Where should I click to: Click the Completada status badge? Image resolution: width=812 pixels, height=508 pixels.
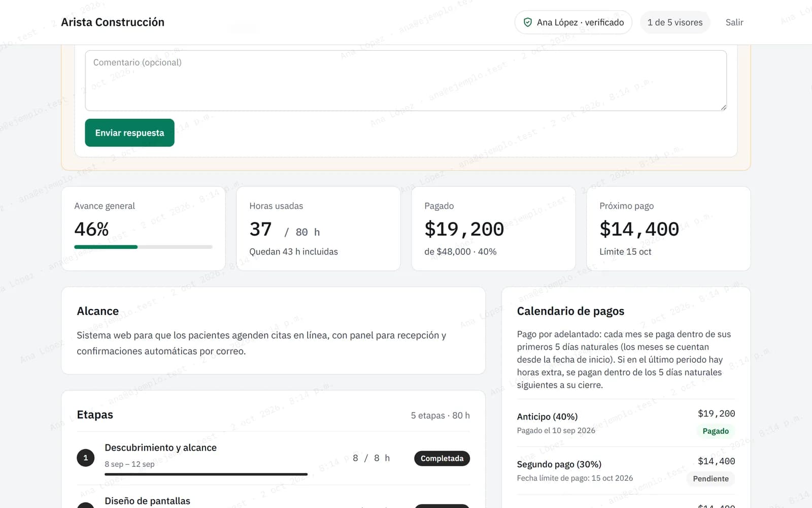click(442, 458)
